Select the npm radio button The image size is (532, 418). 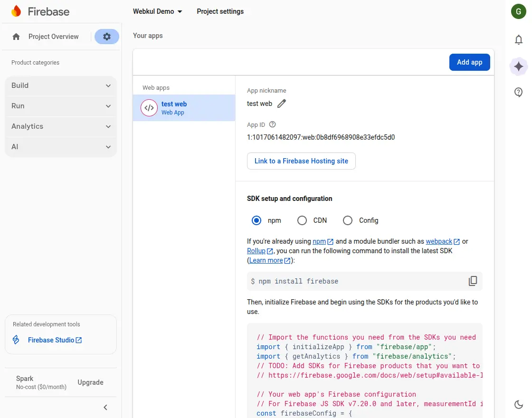256,220
